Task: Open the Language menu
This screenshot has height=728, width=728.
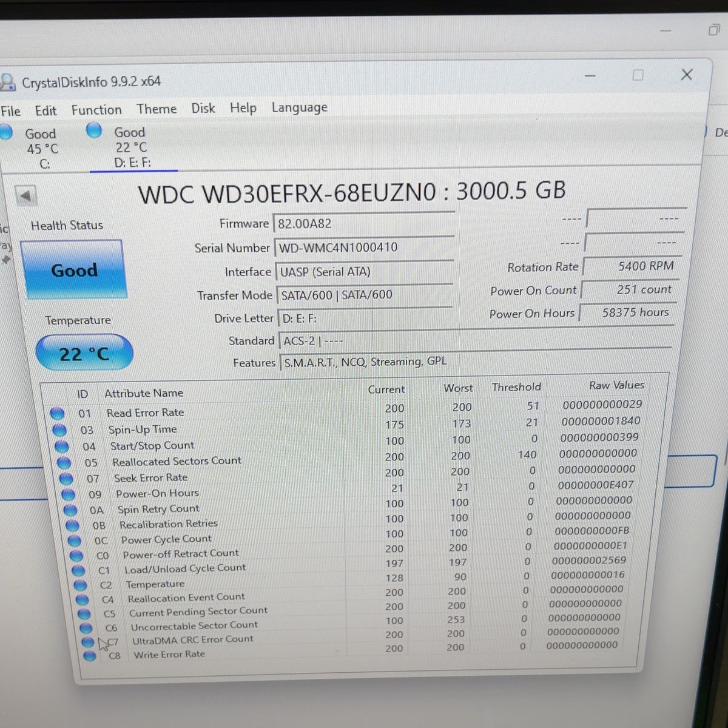Action: [x=299, y=107]
